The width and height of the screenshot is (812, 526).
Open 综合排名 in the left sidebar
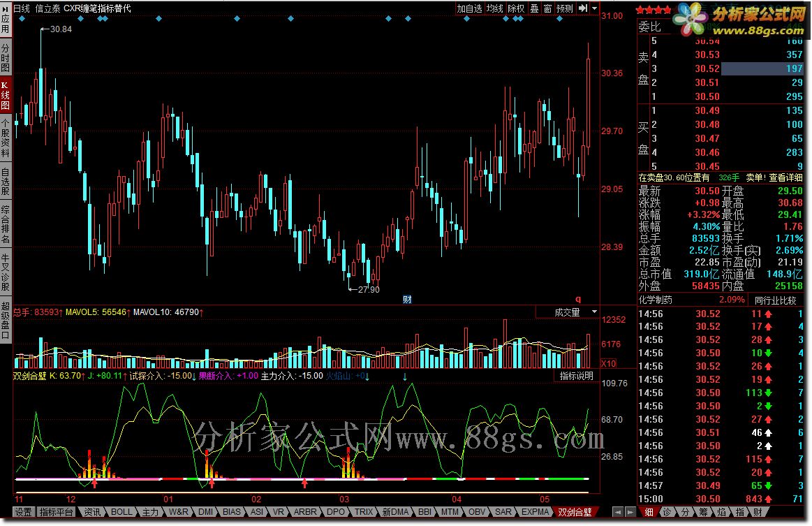coord(5,224)
